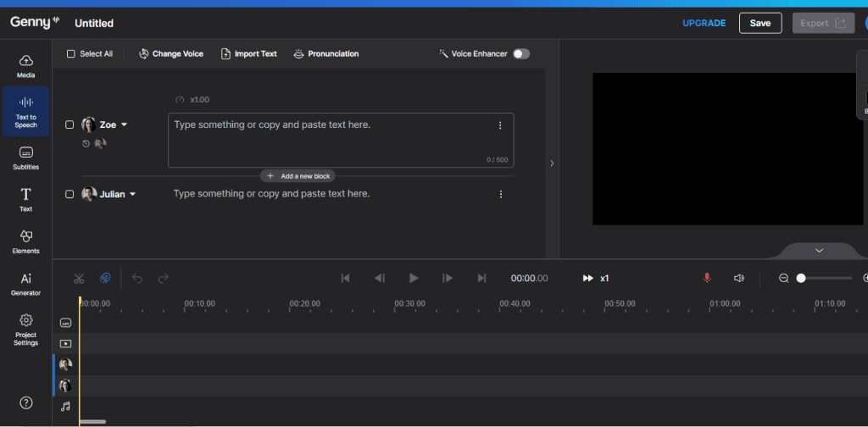Skip to the start of the timeline
The height and width of the screenshot is (427, 868).
[345, 278]
